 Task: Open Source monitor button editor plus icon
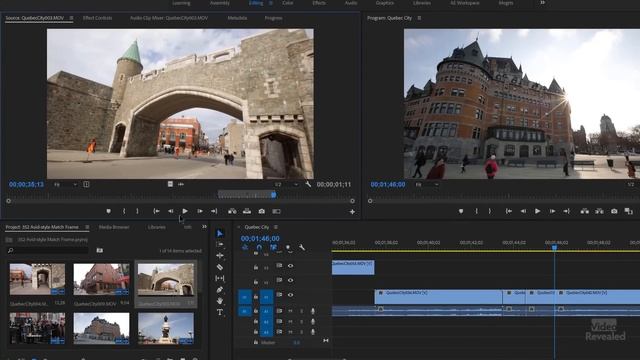(352, 212)
